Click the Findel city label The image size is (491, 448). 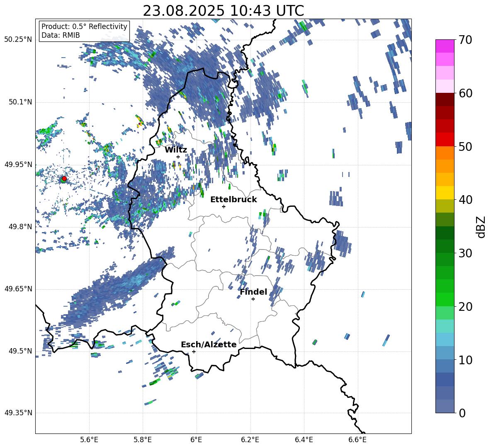click(253, 292)
